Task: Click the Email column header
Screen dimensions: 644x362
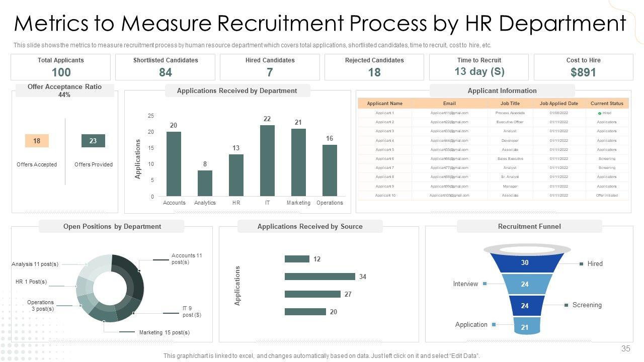Action: coord(449,104)
